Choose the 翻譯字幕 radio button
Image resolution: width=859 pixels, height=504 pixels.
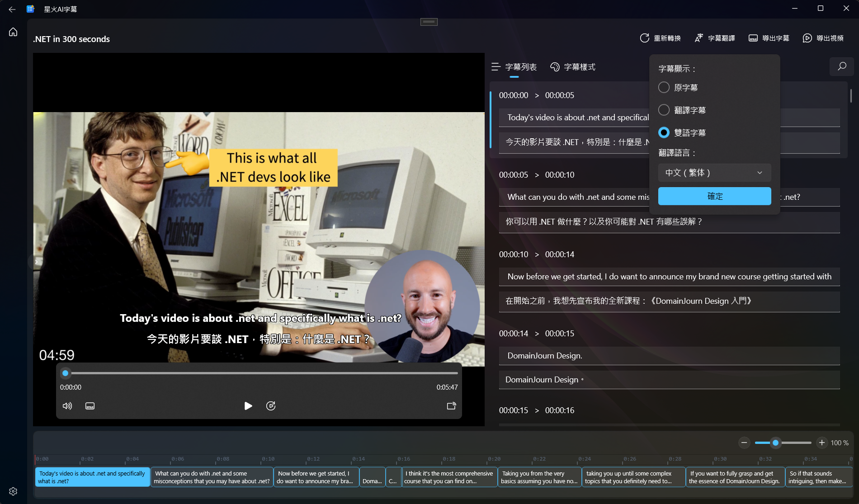coord(664,110)
